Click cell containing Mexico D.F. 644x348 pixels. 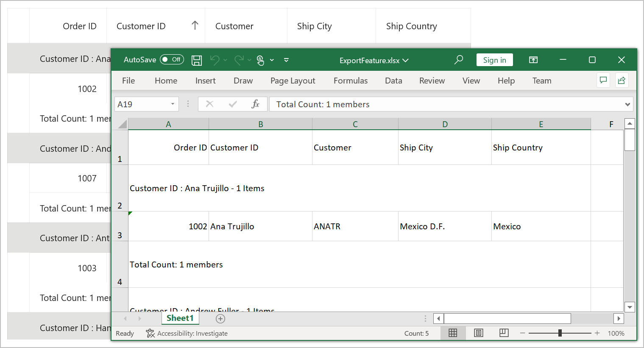pos(445,226)
